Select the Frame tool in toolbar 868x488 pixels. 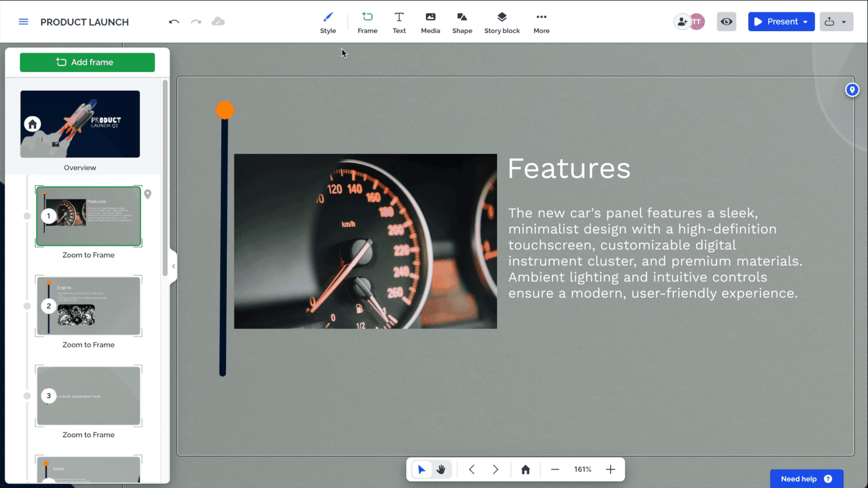367,23
